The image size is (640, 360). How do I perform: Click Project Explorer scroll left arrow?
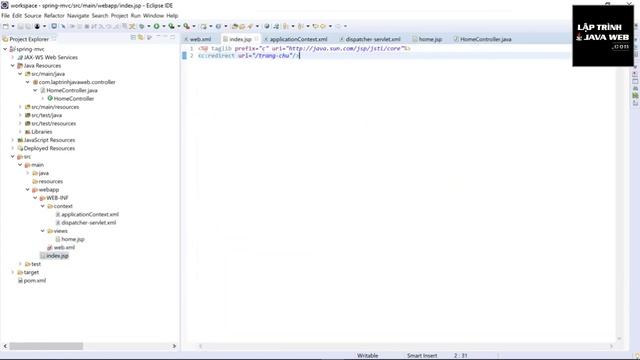coord(5,346)
